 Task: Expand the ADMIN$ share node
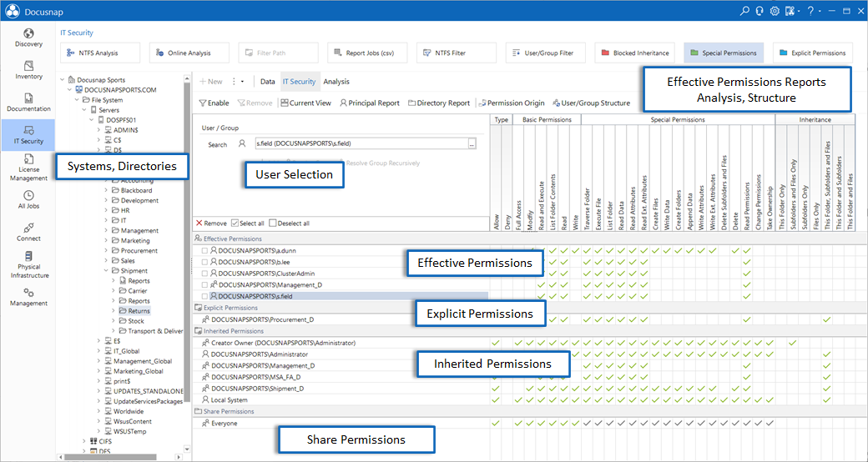click(99, 129)
